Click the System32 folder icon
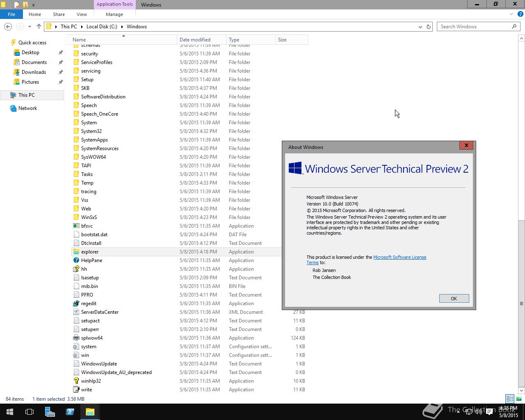 click(76, 131)
